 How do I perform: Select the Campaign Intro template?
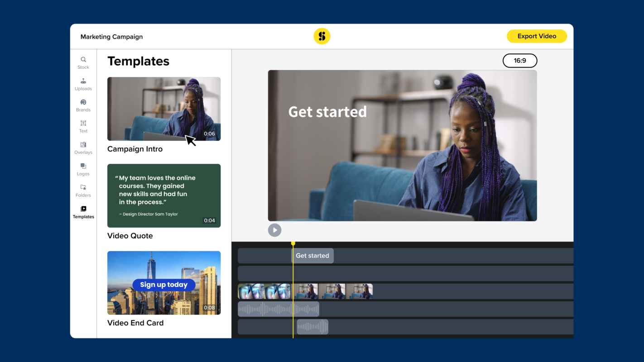point(164,109)
